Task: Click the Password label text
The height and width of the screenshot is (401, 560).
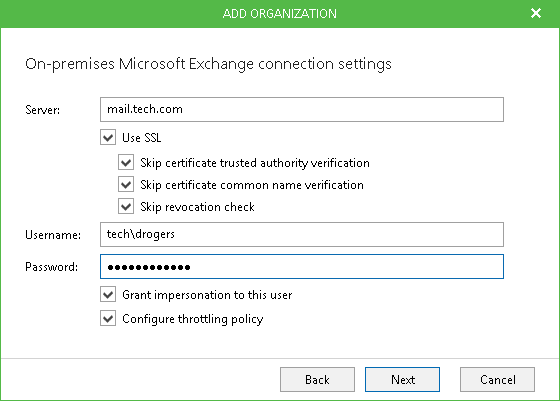Action: pyautogui.click(x=51, y=267)
